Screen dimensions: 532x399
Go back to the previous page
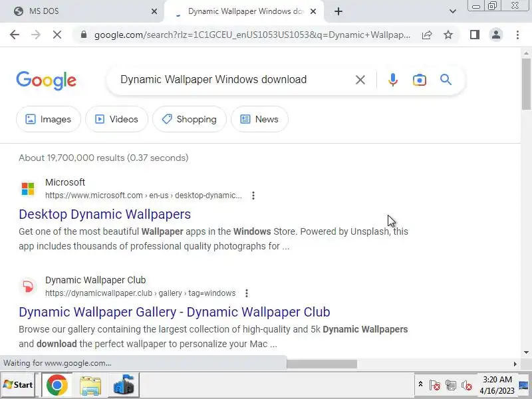[15, 35]
